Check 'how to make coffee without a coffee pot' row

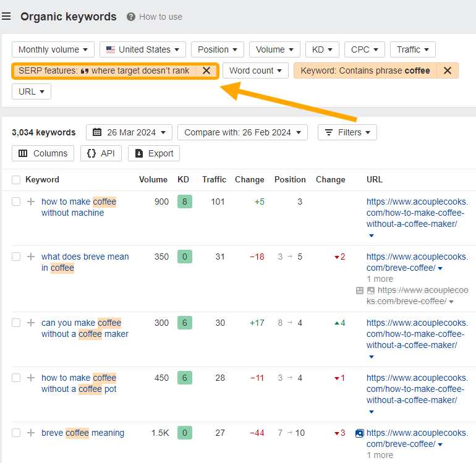tap(16, 378)
